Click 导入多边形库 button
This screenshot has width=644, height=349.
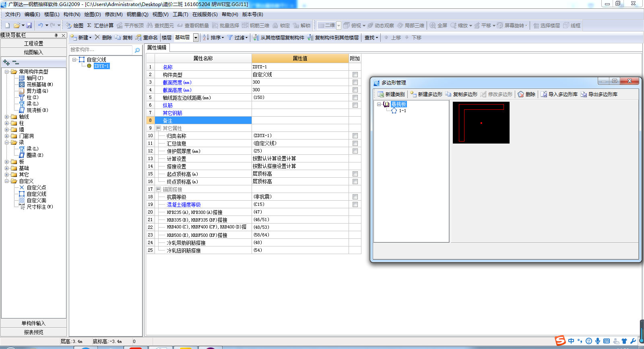(x=559, y=94)
